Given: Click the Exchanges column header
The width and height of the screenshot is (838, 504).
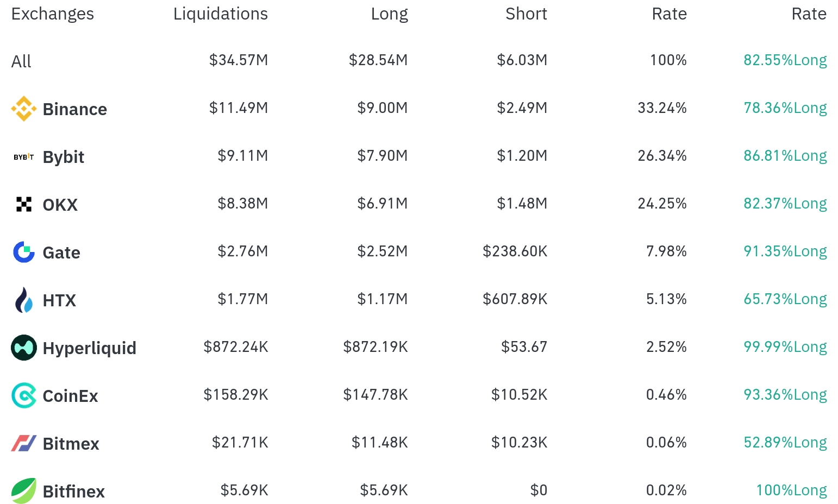Looking at the screenshot, I should pyautogui.click(x=53, y=14).
